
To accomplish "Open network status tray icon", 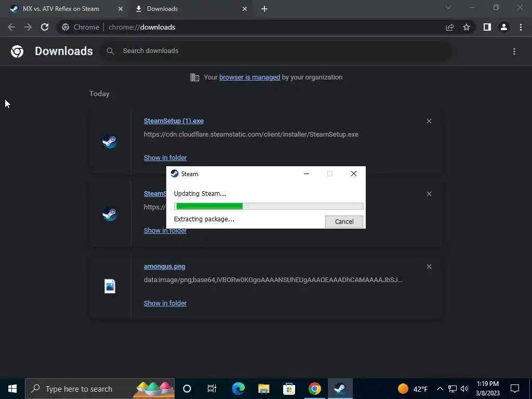I will click(x=453, y=389).
